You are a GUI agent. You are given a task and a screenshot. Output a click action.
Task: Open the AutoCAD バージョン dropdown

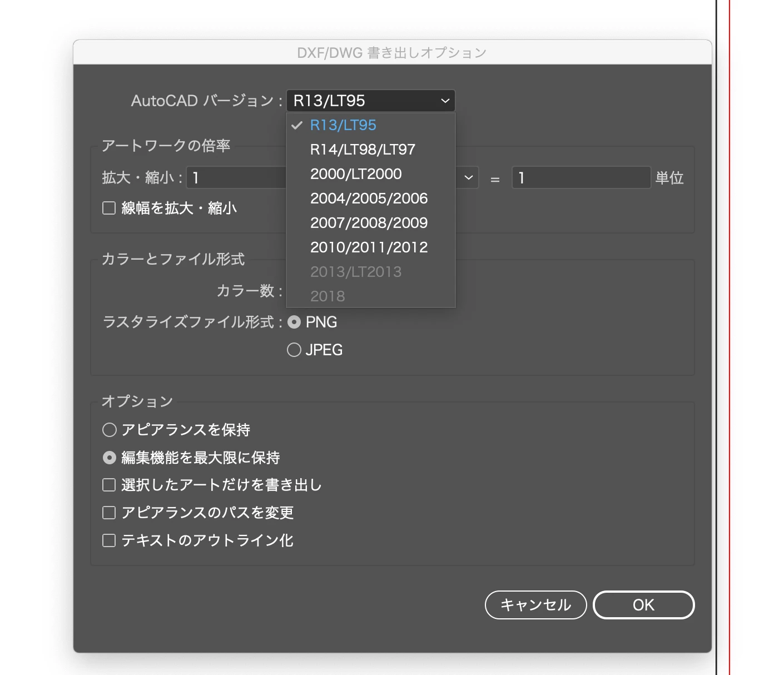tap(371, 101)
